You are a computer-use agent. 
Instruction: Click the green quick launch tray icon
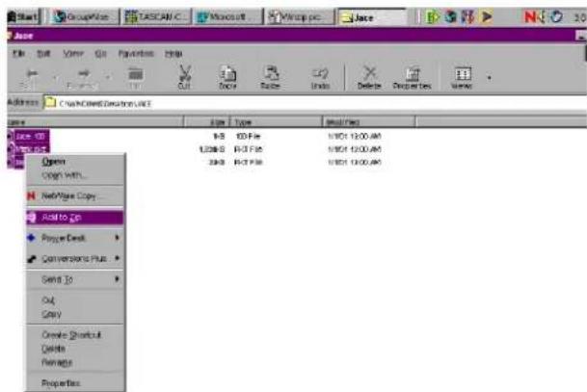click(433, 16)
